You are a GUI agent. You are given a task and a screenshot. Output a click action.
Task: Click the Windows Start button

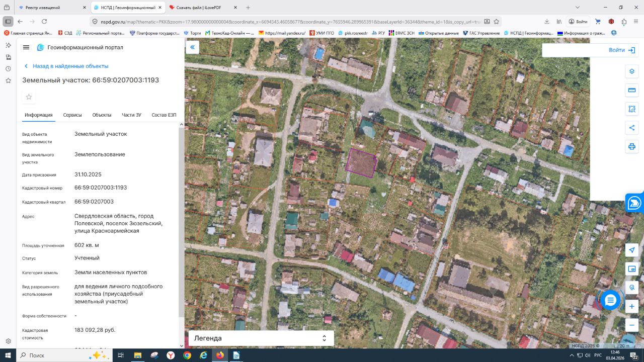[x=8, y=355]
